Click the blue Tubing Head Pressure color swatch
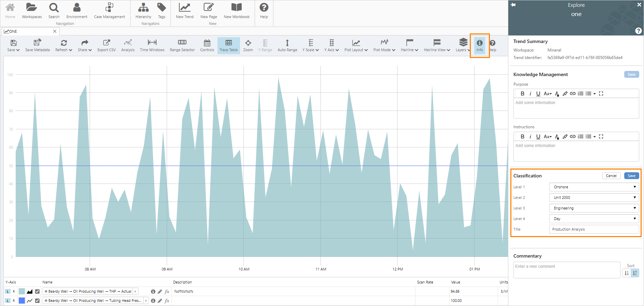This screenshot has width=644, height=306. coord(22,301)
